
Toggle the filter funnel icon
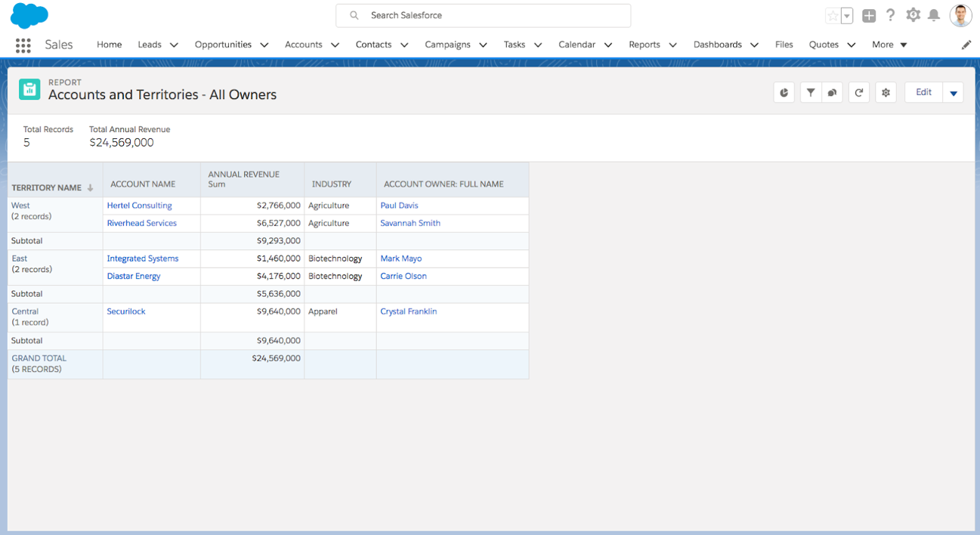coord(810,93)
